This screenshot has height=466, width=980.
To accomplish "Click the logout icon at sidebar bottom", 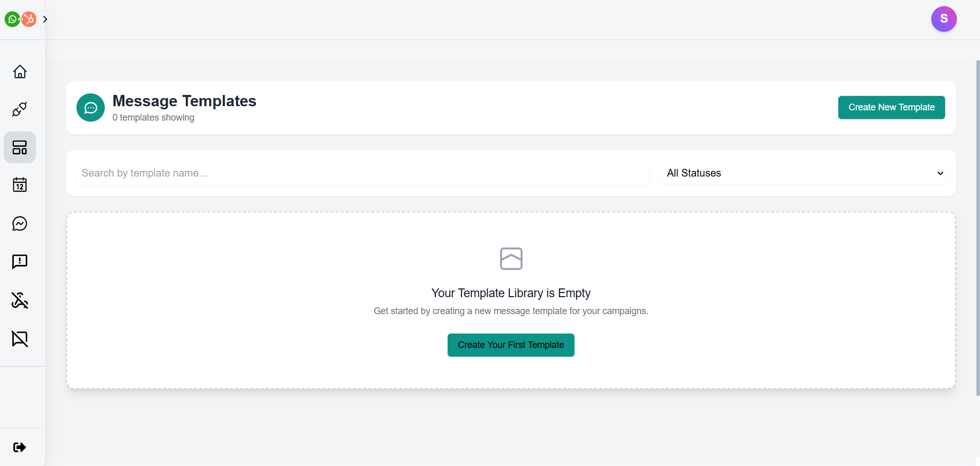I will 20,447.
